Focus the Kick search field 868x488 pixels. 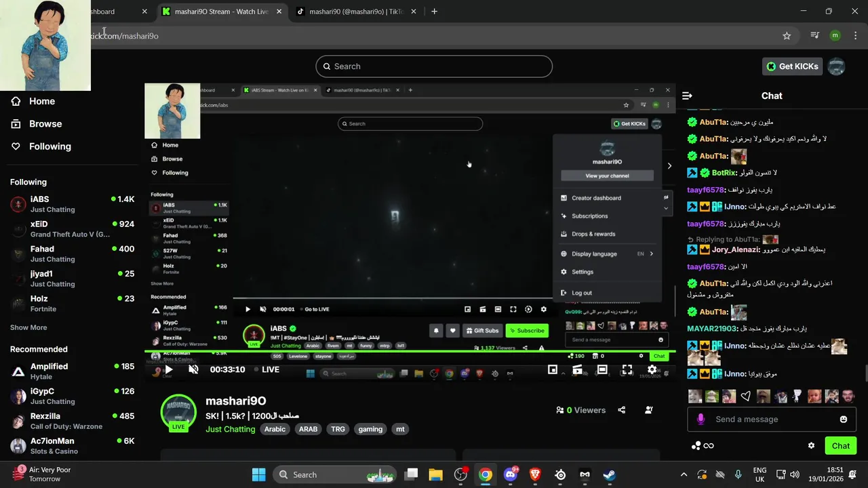point(434,66)
